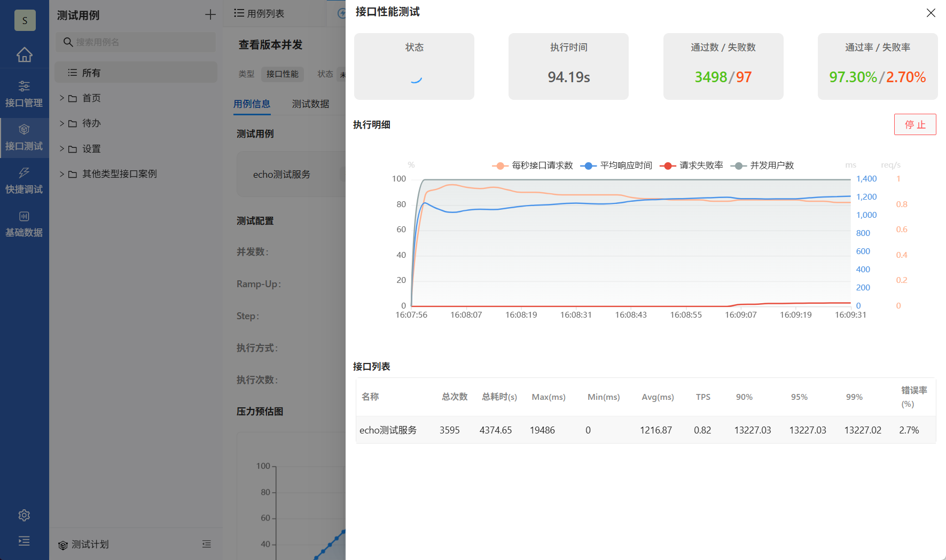Click the 搜索用例名 search field
This screenshot has width=946, height=560.
click(x=139, y=42)
